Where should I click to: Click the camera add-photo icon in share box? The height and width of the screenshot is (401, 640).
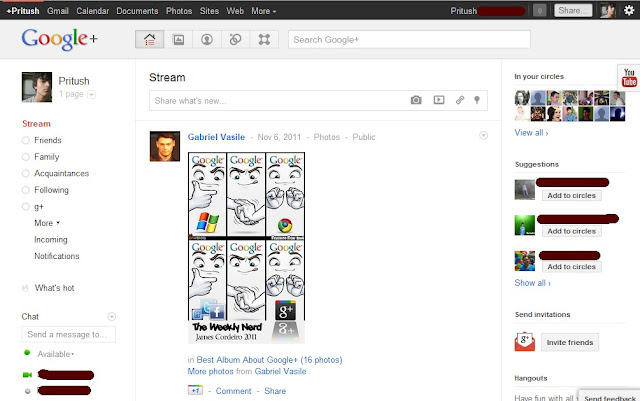click(416, 100)
